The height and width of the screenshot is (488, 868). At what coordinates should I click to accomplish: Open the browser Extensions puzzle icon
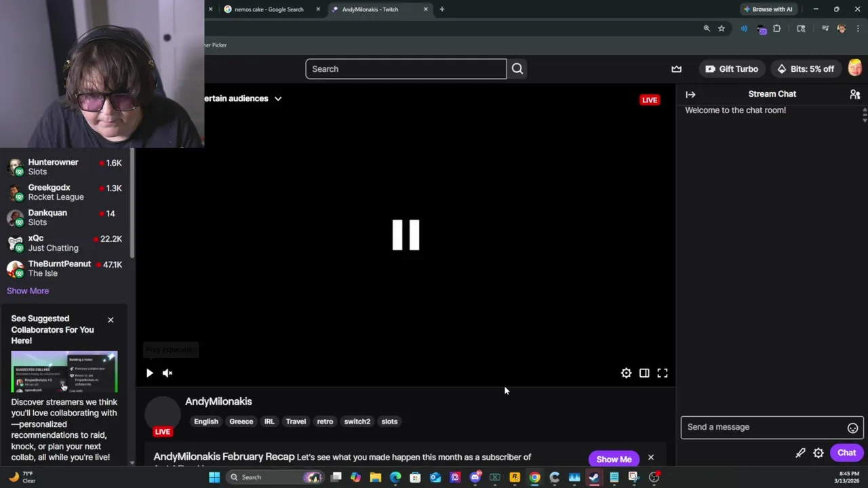click(x=777, y=28)
